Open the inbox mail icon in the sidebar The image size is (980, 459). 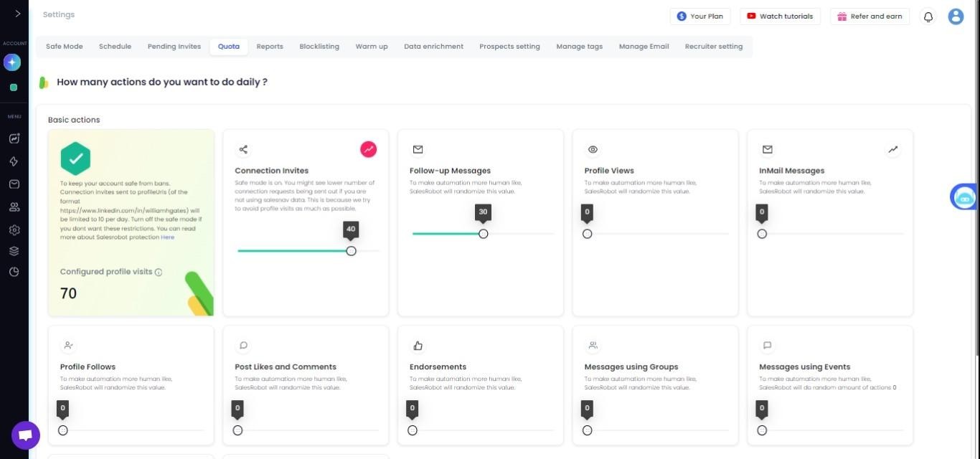14,184
